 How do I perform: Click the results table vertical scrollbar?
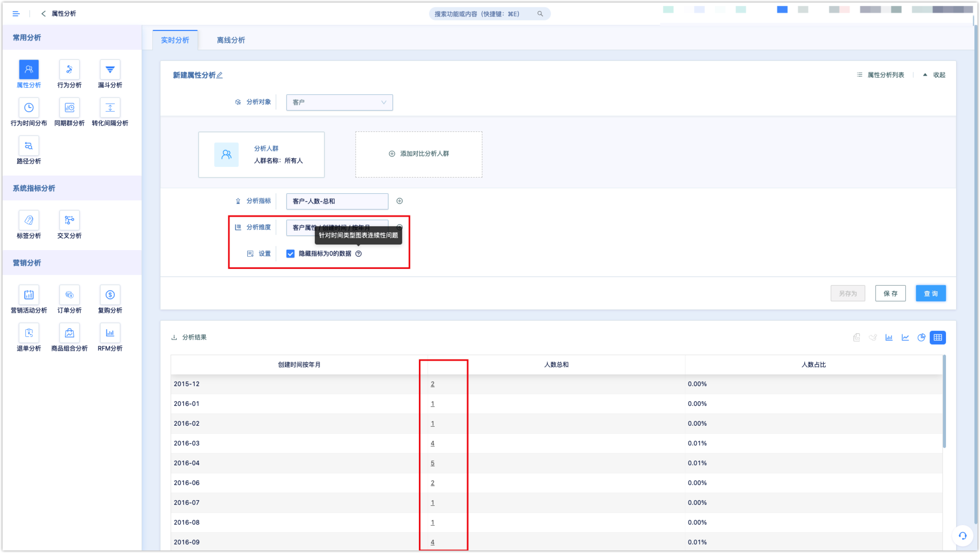tap(944, 401)
